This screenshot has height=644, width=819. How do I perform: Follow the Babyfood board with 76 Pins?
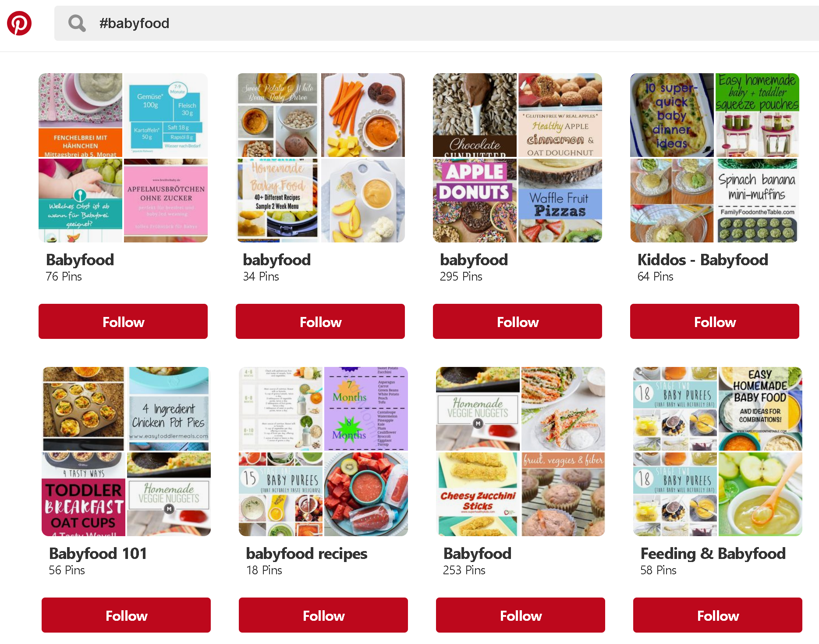tap(123, 321)
